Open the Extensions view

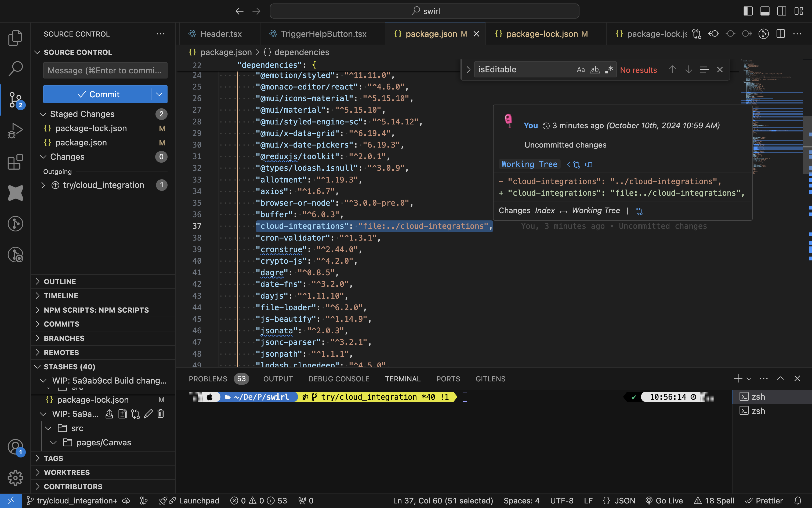[x=15, y=162]
